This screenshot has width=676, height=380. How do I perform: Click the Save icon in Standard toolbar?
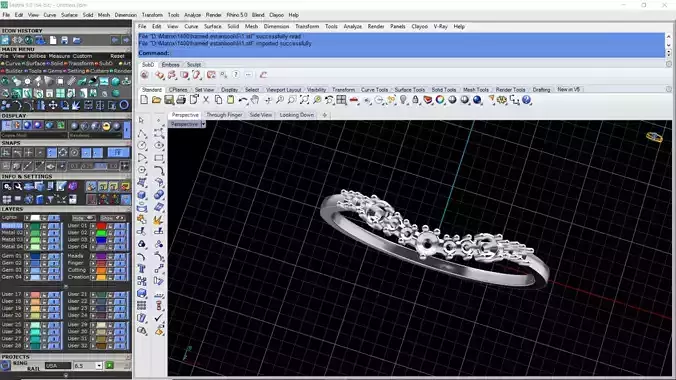[169, 100]
